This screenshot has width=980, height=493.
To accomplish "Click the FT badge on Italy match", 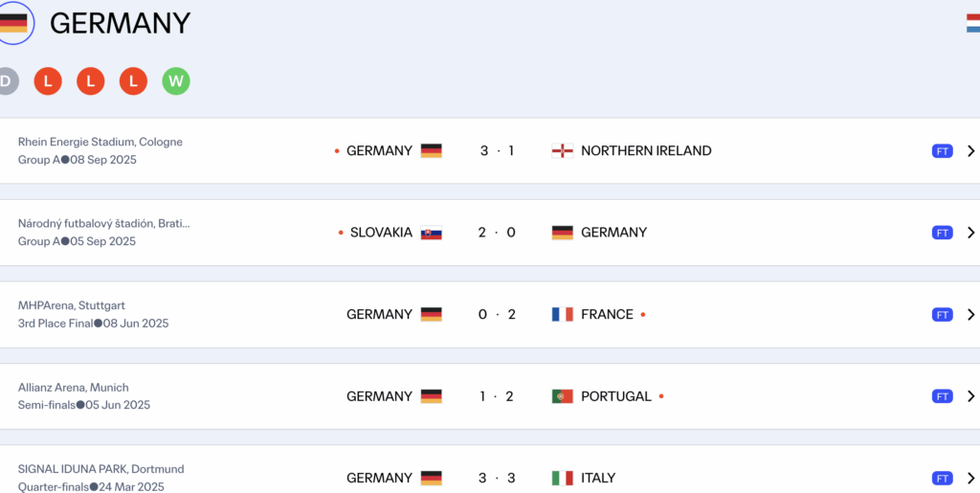I will [942, 479].
